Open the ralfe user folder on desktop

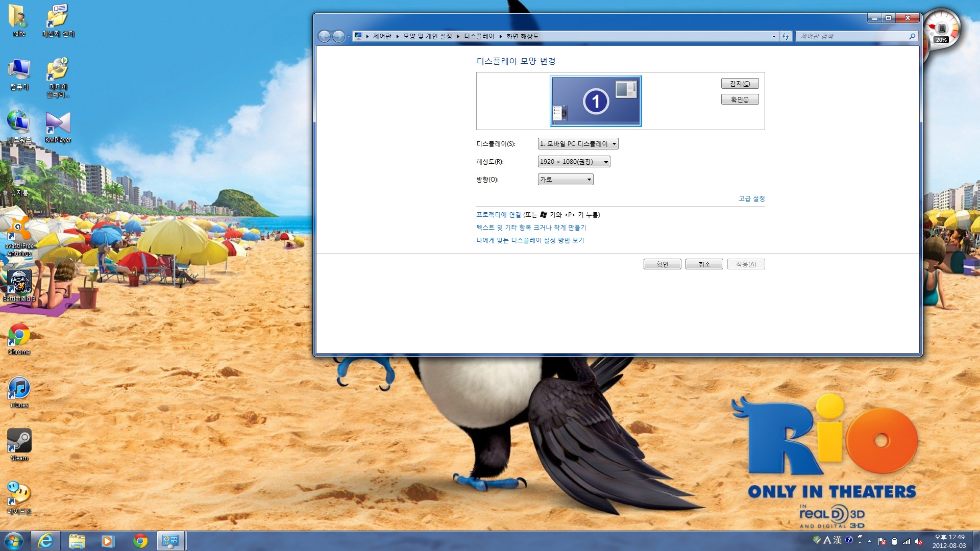[x=19, y=20]
